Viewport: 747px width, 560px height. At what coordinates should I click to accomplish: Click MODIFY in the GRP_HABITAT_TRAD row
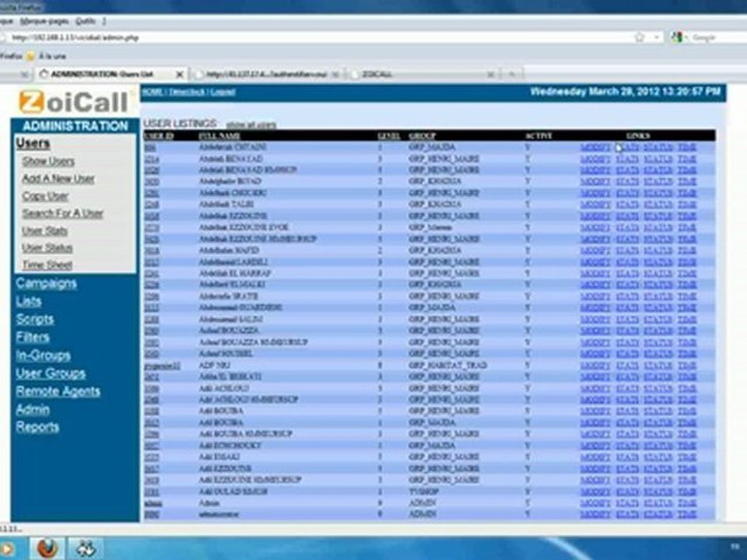click(x=595, y=366)
